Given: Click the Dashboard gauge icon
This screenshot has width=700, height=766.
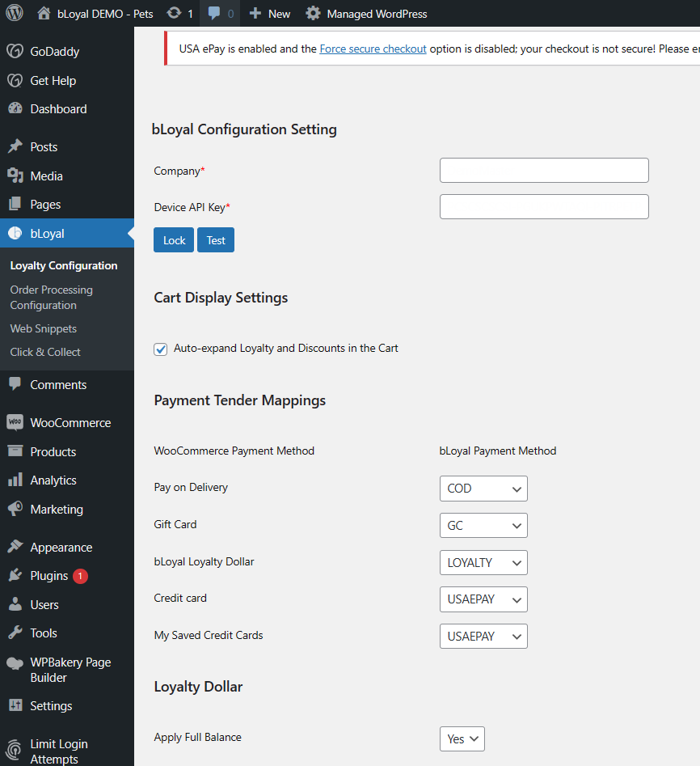Looking at the screenshot, I should point(15,108).
